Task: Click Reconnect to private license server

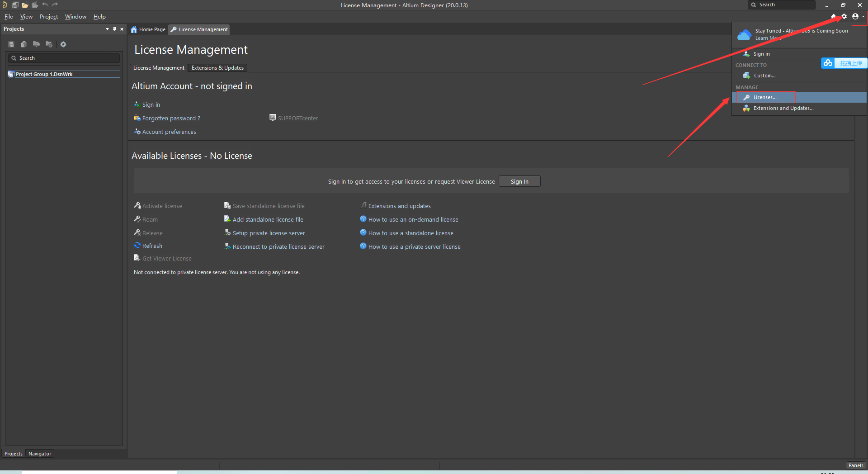Action: point(278,246)
